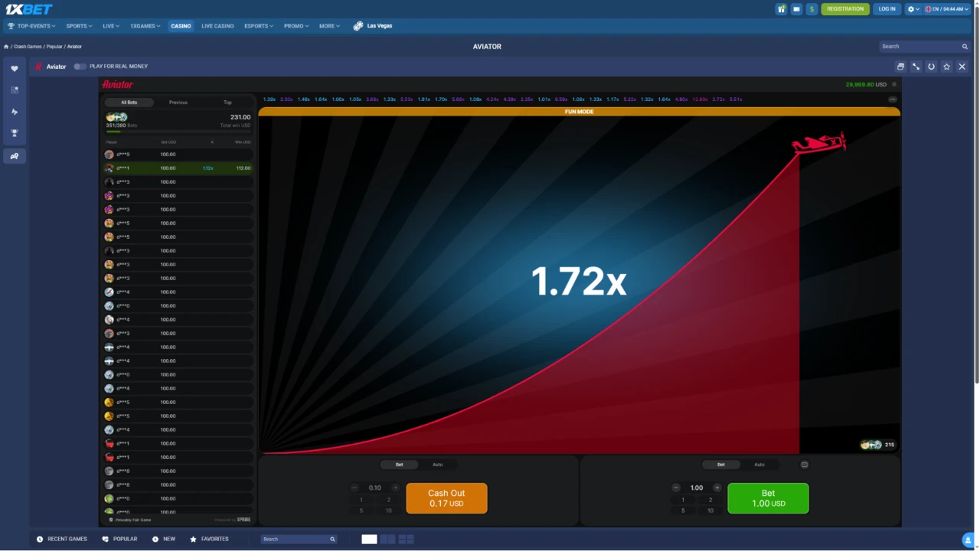The width and height of the screenshot is (980, 551).
Task: Toggle Play For Real Money switch
Action: 80,67
